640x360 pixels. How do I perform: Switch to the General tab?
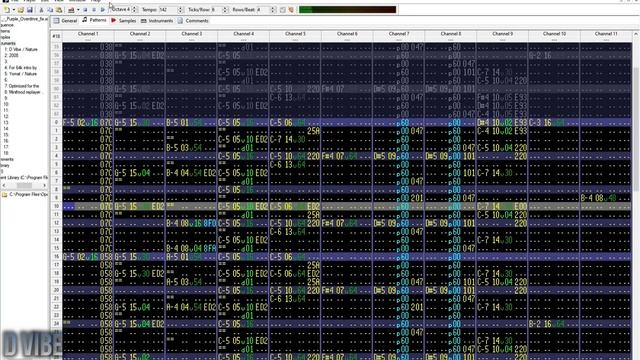pos(65,20)
